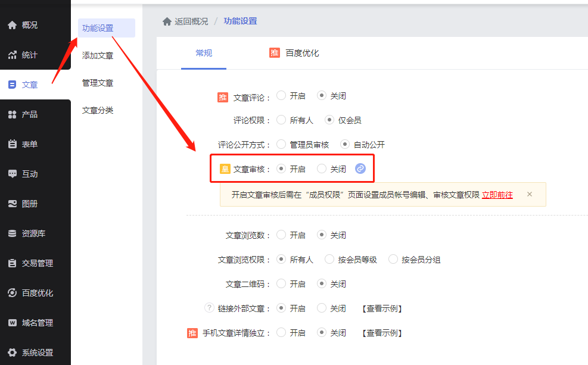The image size is (588, 365).
Task: Click the home icon beside 返回概况
Action: tap(167, 21)
